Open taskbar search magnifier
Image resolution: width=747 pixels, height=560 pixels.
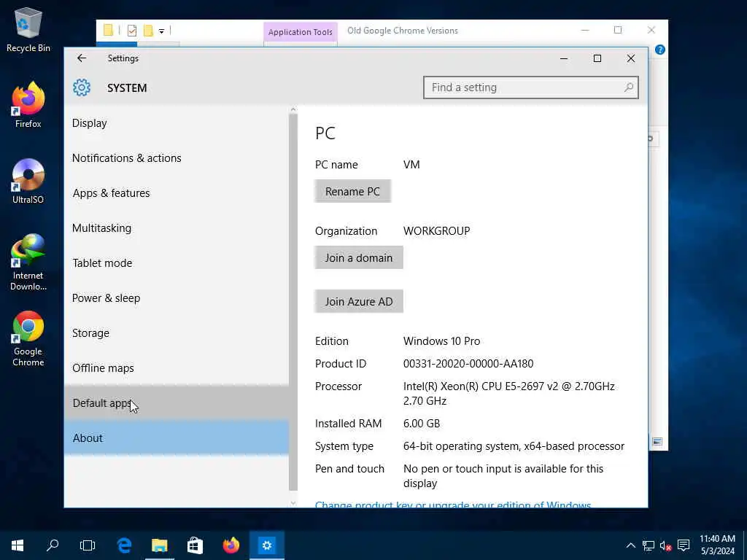(x=53, y=545)
